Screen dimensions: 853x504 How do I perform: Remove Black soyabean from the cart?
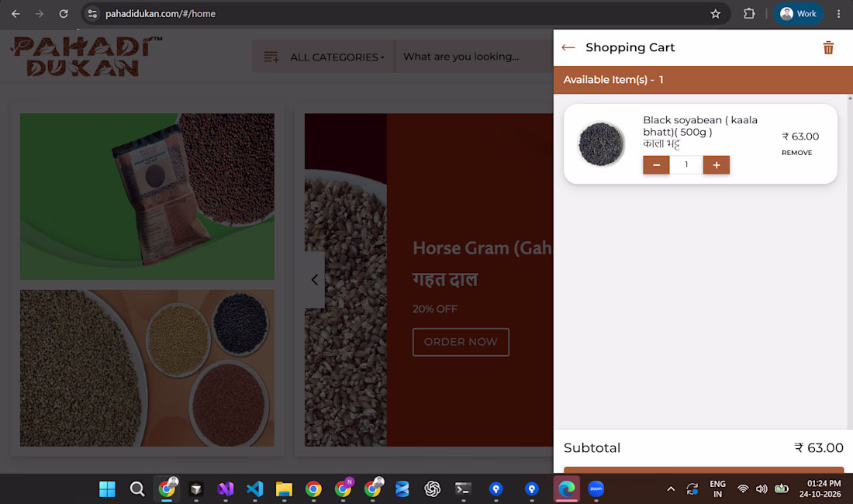point(797,153)
